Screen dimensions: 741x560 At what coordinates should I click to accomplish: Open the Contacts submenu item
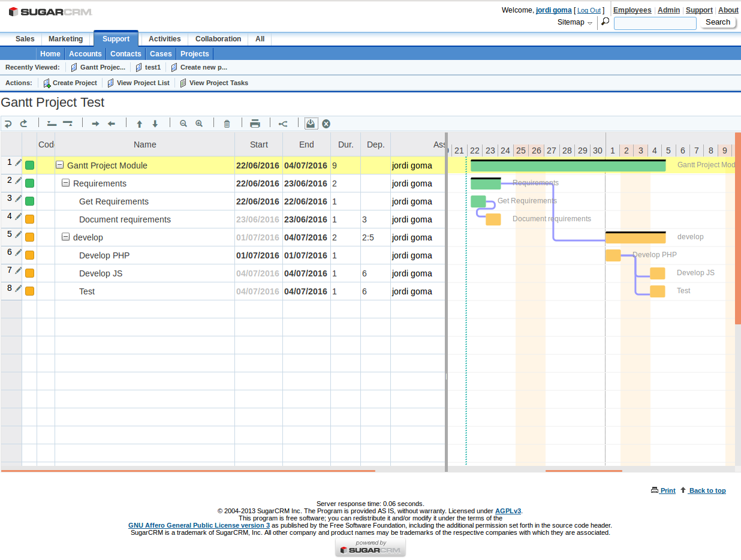126,54
